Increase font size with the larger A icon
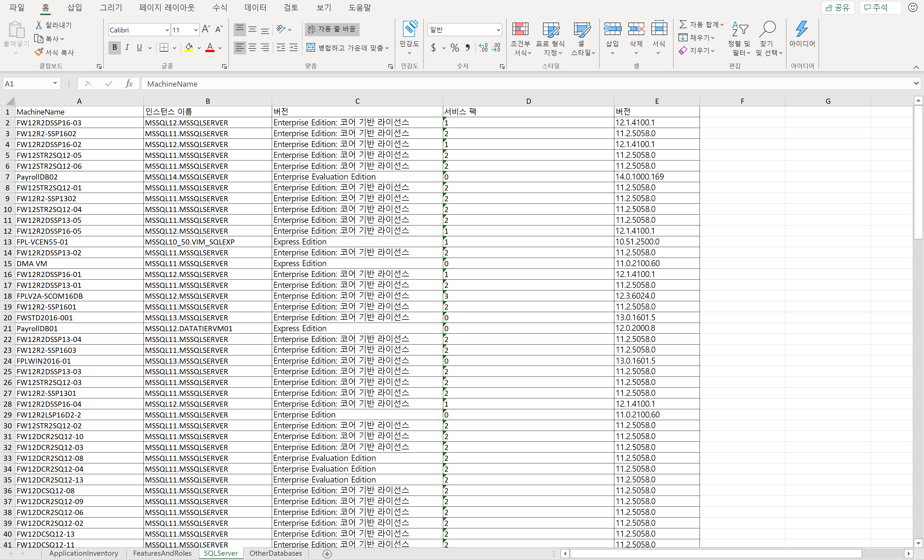This screenshot has width=924, height=560. (x=206, y=29)
